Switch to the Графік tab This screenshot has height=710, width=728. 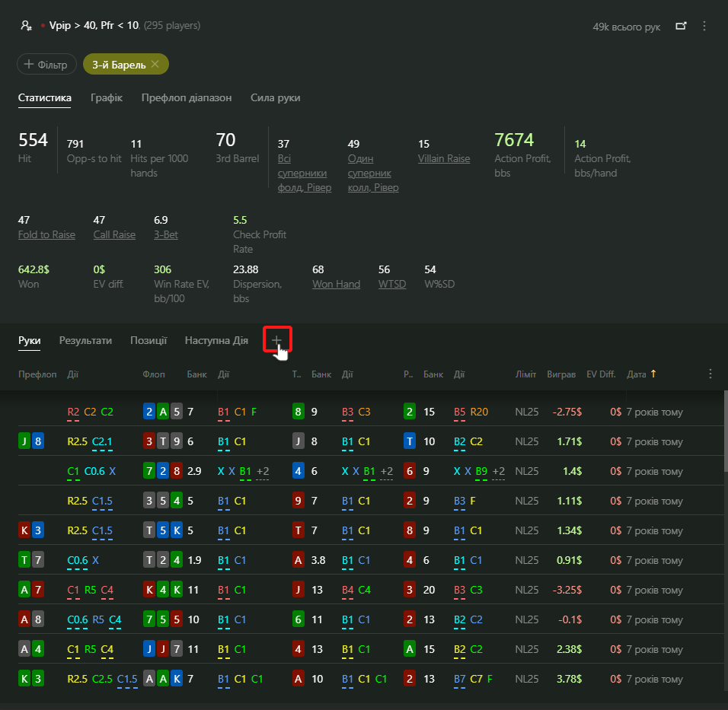107,98
